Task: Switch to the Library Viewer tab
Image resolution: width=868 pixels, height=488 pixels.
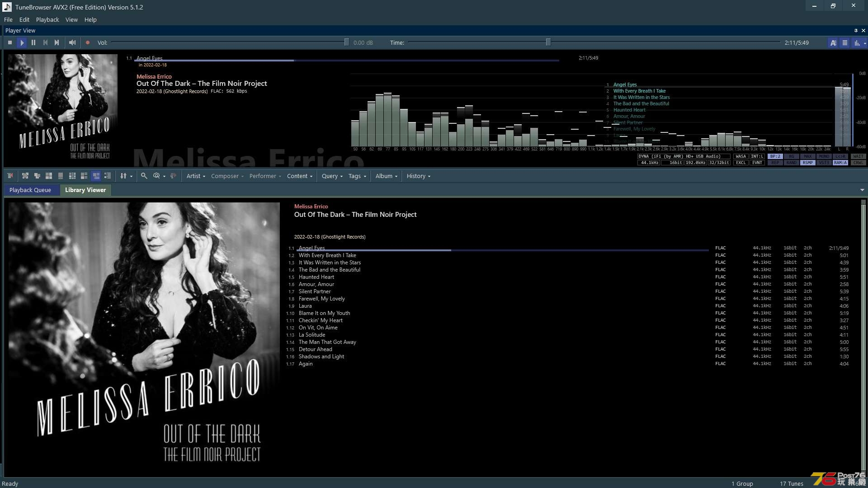Action: (85, 190)
